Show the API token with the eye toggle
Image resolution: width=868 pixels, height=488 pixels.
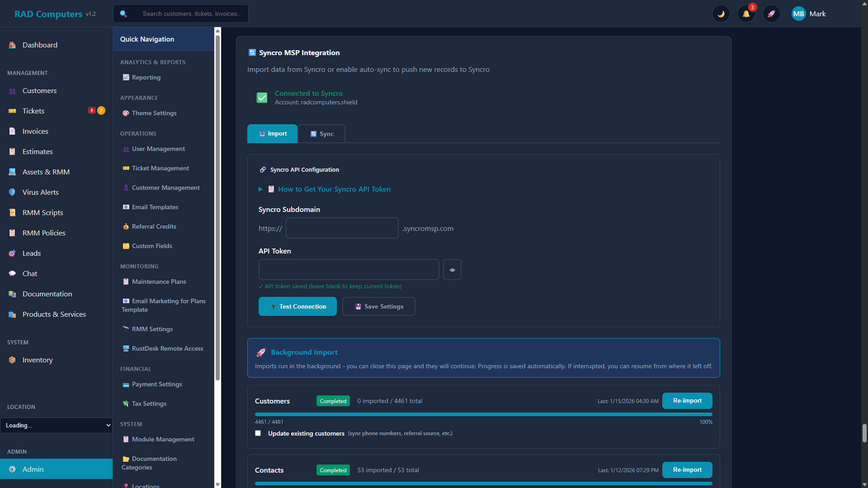tap(452, 269)
